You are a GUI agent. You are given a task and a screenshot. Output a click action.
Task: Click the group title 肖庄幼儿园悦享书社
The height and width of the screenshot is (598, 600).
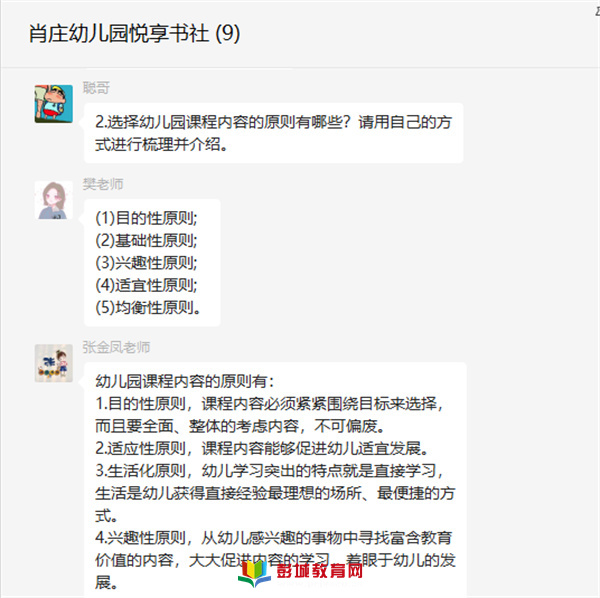pos(119,34)
